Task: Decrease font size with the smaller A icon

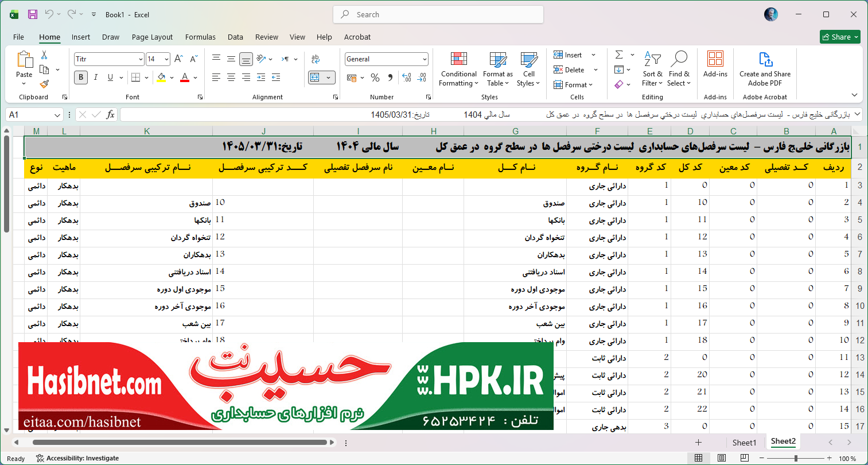Action: (x=193, y=59)
